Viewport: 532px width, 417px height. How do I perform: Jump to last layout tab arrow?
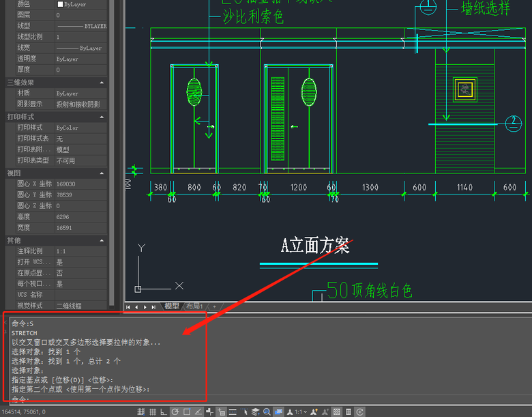tap(153, 307)
